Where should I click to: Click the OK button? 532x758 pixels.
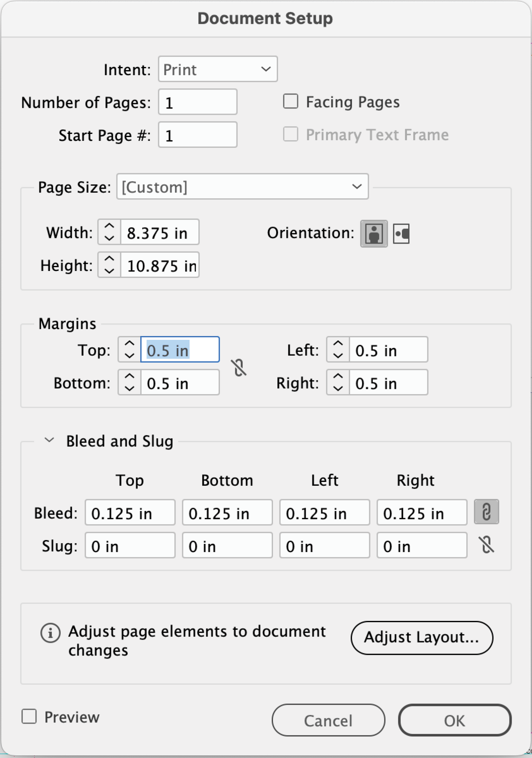pyautogui.click(x=455, y=720)
